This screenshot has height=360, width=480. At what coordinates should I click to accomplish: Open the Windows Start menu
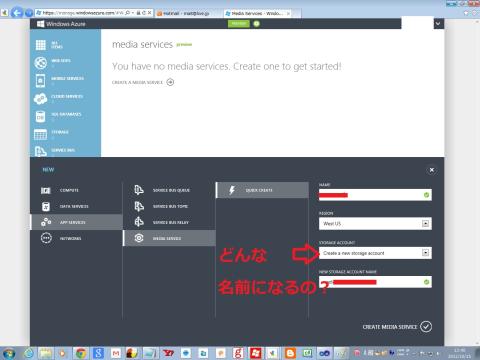pos(9,354)
